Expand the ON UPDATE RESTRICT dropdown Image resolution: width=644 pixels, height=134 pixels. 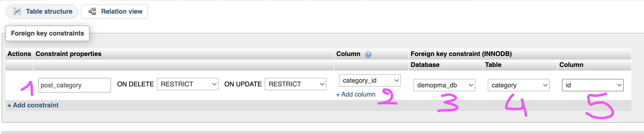point(295,84)
